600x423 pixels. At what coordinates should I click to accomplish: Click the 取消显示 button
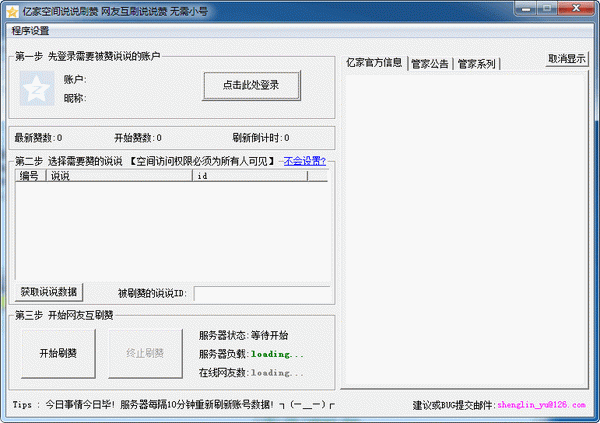[567, 58]
